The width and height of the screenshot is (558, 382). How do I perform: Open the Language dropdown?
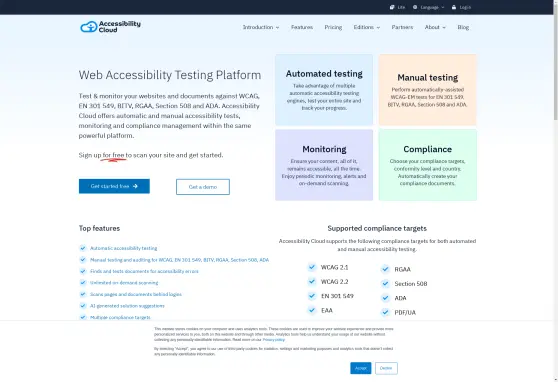click(x=428, y=7)
